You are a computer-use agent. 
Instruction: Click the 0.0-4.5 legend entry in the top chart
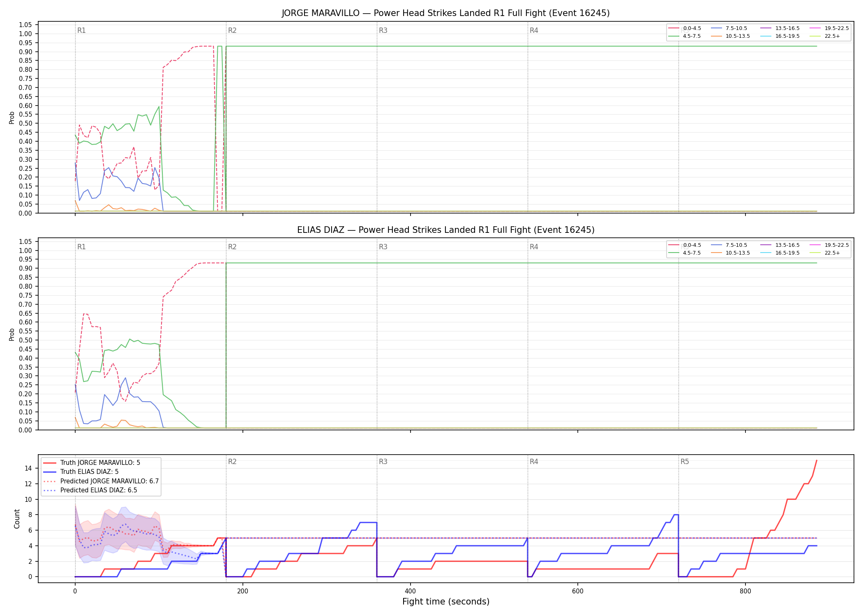(x=685, y=28)
